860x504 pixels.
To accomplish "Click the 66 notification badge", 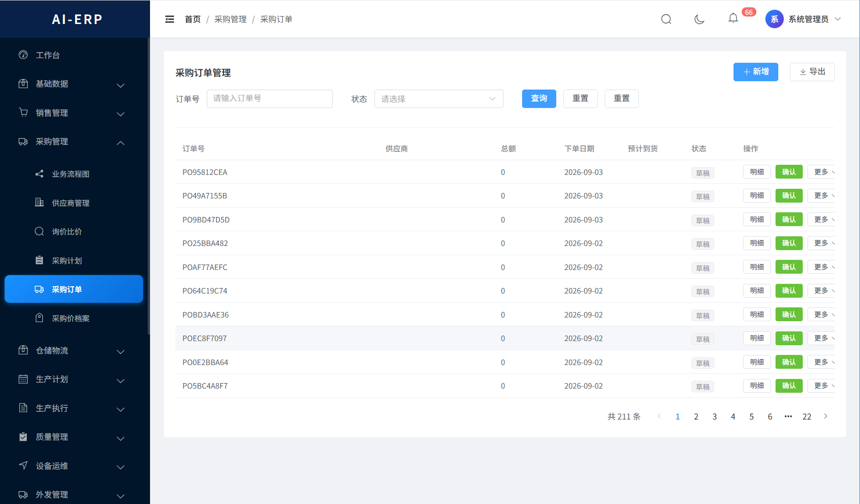I will (749, 12).
